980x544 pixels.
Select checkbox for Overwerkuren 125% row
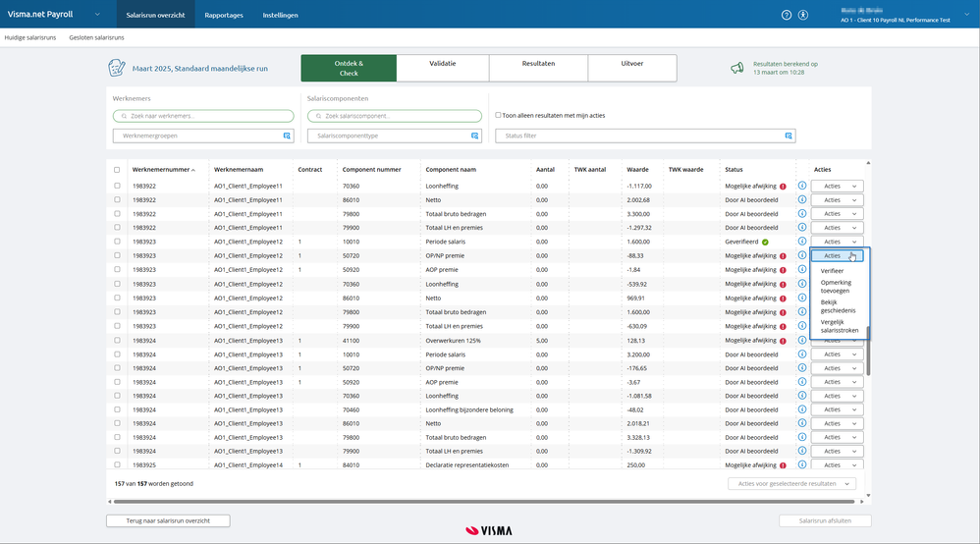117,340
